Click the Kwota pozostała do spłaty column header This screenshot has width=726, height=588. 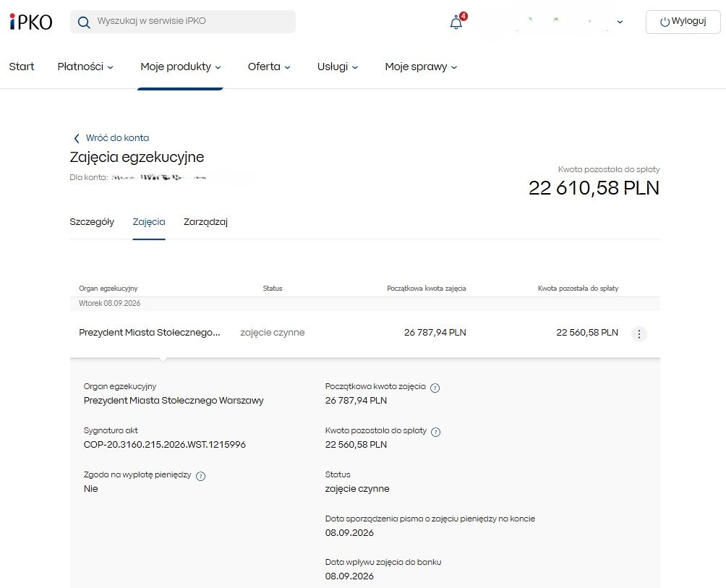coord(578,289)
